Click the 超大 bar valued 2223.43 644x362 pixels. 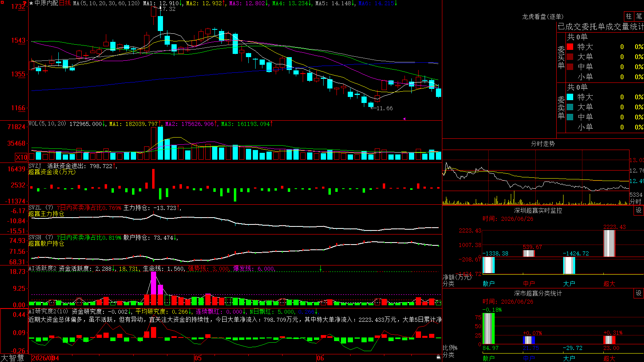tap(609, 243)
